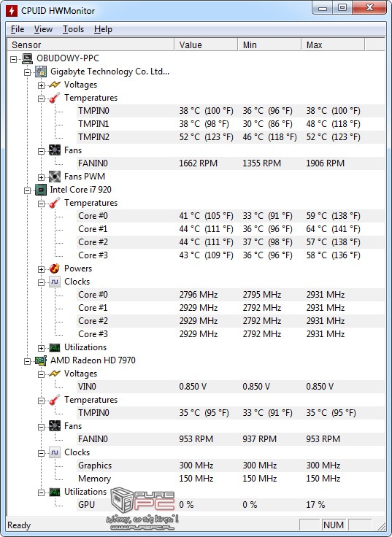Click the Radeon Temperatures thermometer icon
The width and height of the screenshot is (392, 537).
click(x=55, y=400)
